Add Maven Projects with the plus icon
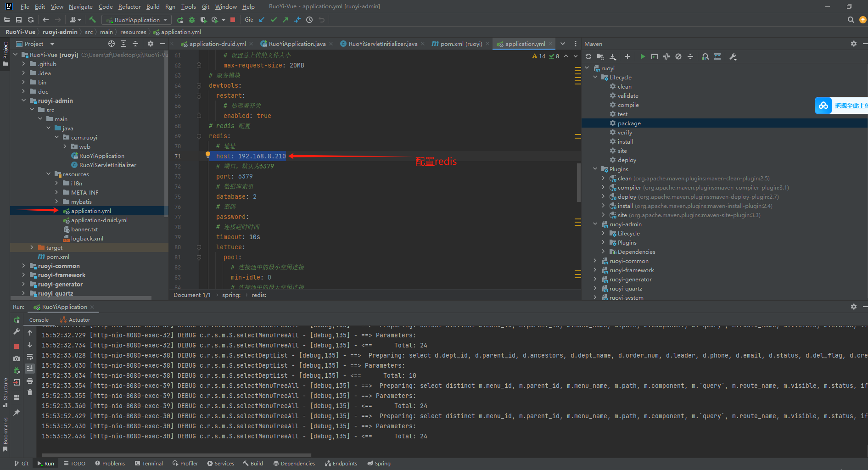This screenshot has height=470, width=868. click(627, 56)
